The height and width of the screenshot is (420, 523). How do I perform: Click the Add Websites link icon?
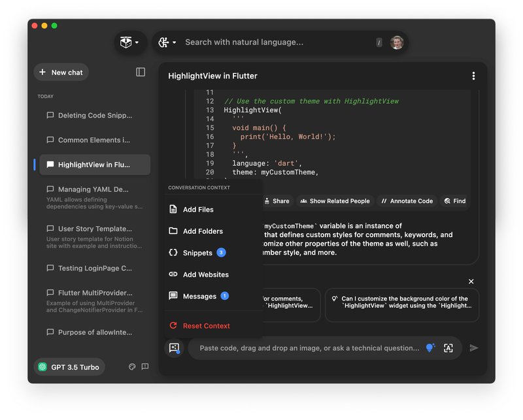(173, 274)
